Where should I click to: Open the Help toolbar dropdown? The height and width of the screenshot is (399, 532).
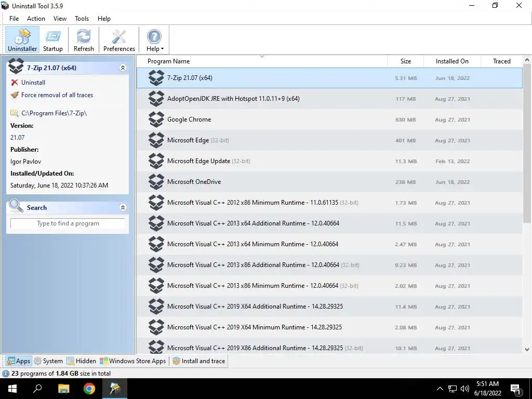(x=155, y=40)
